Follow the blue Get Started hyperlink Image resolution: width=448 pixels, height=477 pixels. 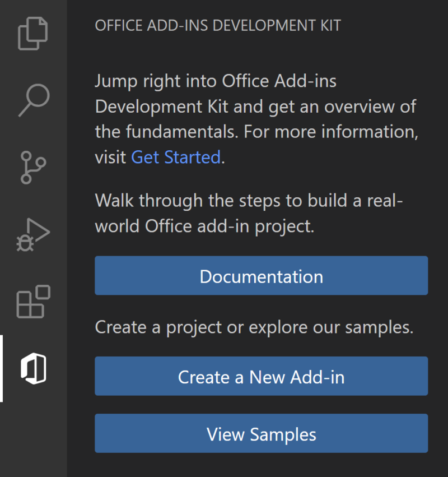(175, 157)
